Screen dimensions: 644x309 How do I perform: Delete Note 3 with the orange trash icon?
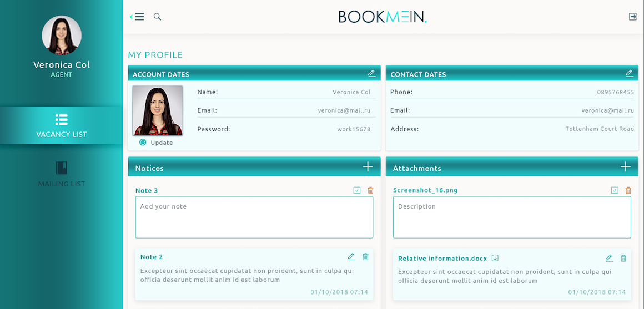pyautogui.click(x=370, y=190)
